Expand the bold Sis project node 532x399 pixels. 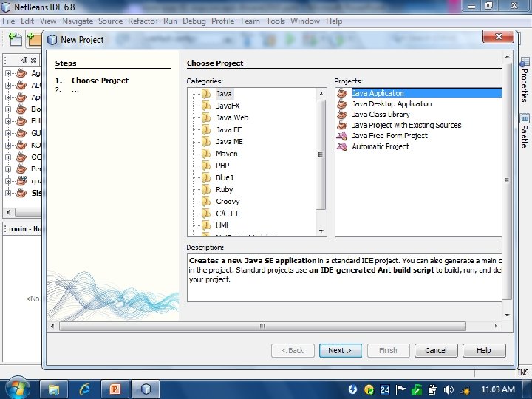pyautogui.click(x=8, y=193)
